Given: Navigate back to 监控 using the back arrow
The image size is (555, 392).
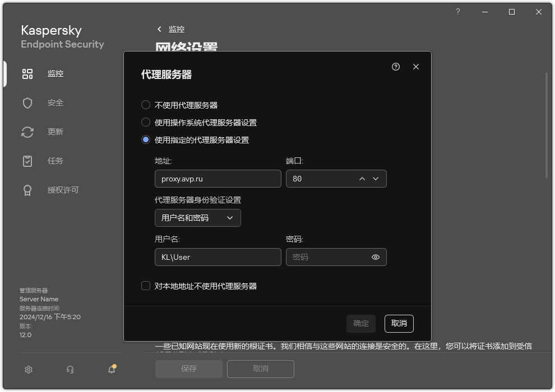Looking at the screenshot, I should (159, 29).
